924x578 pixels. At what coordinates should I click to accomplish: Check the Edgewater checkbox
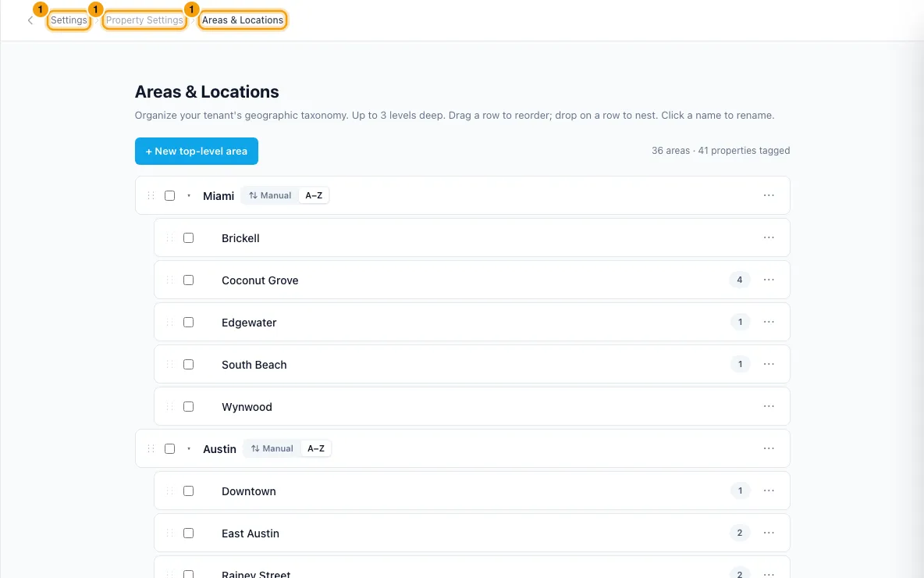click(x=189, y=322)
